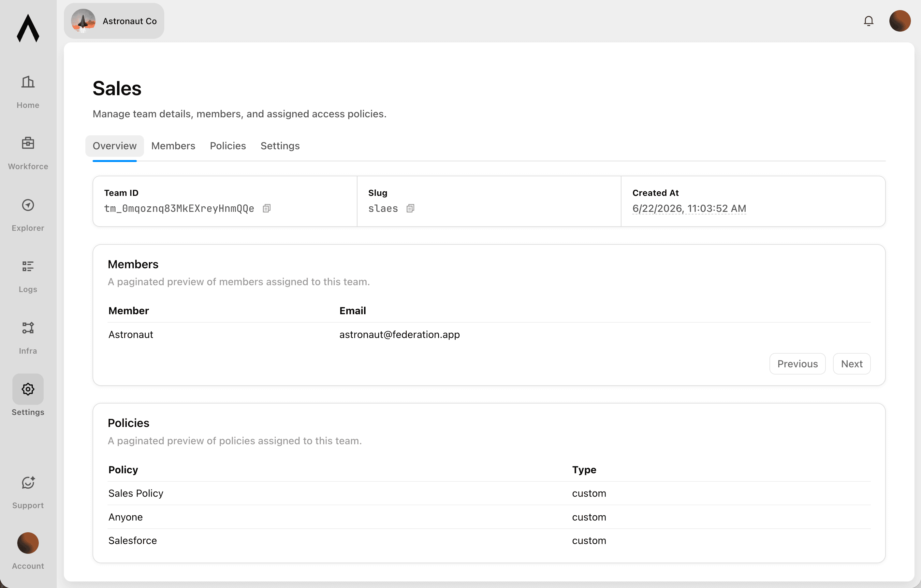Open the Astronaut Co organization switcher
This screenshot has width=921, height=588.
click(114, 21)
